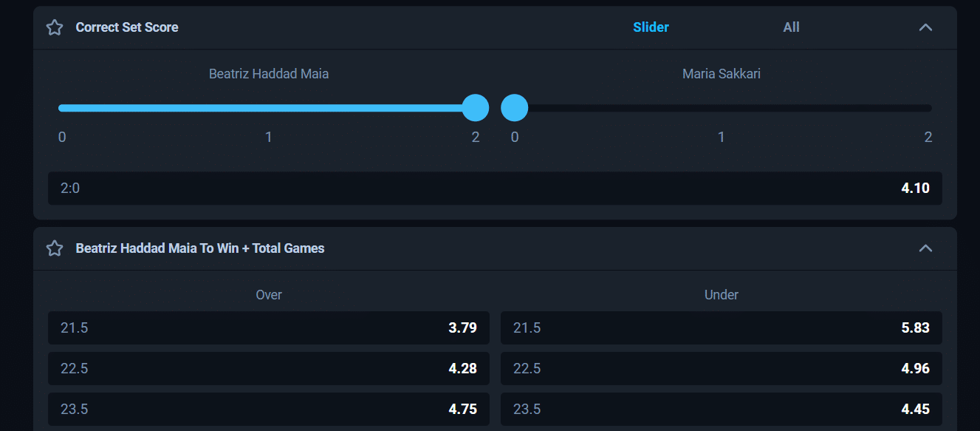Select Over 22.5 games at 4.28

pos(269,368)
